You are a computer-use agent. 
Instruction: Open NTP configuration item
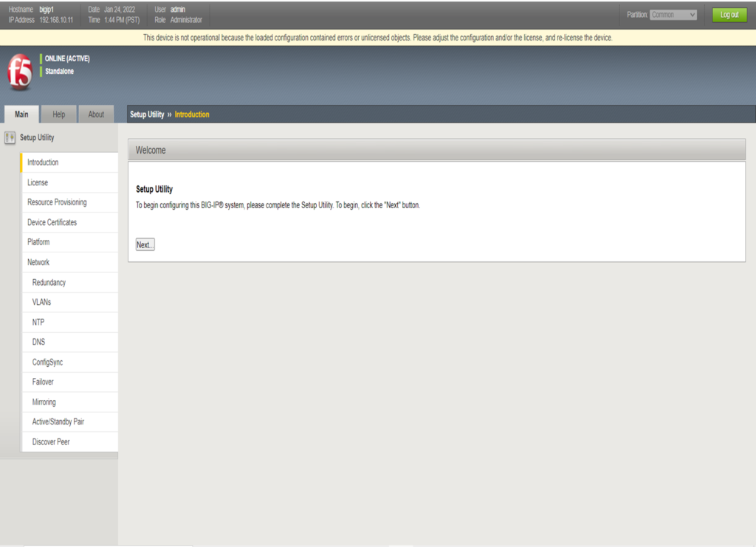38,323
